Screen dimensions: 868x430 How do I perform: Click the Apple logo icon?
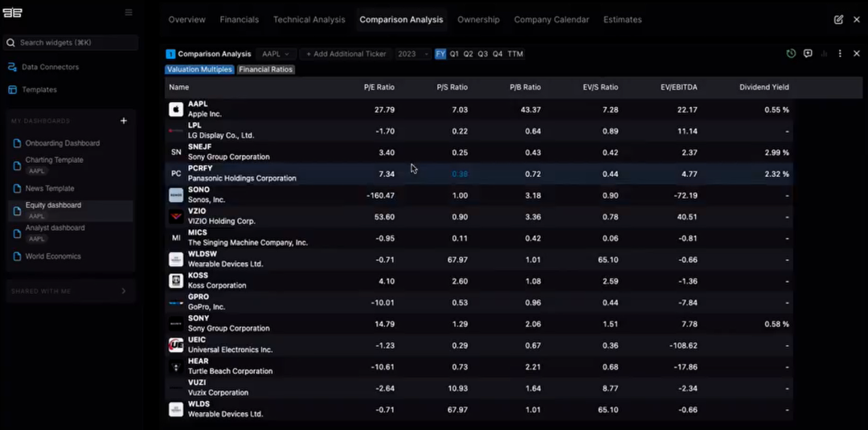(x=176, y=109)
